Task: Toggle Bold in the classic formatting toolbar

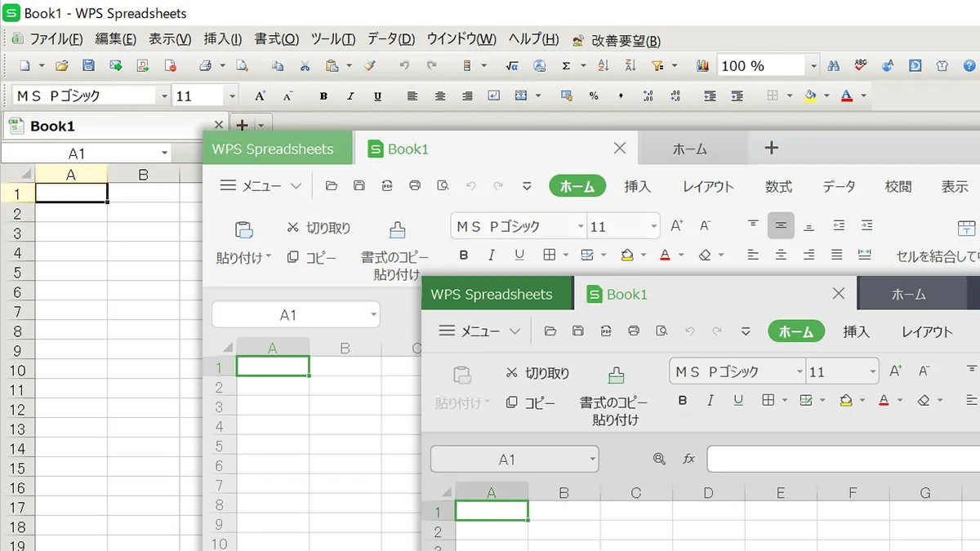Action: coord(323,96)
